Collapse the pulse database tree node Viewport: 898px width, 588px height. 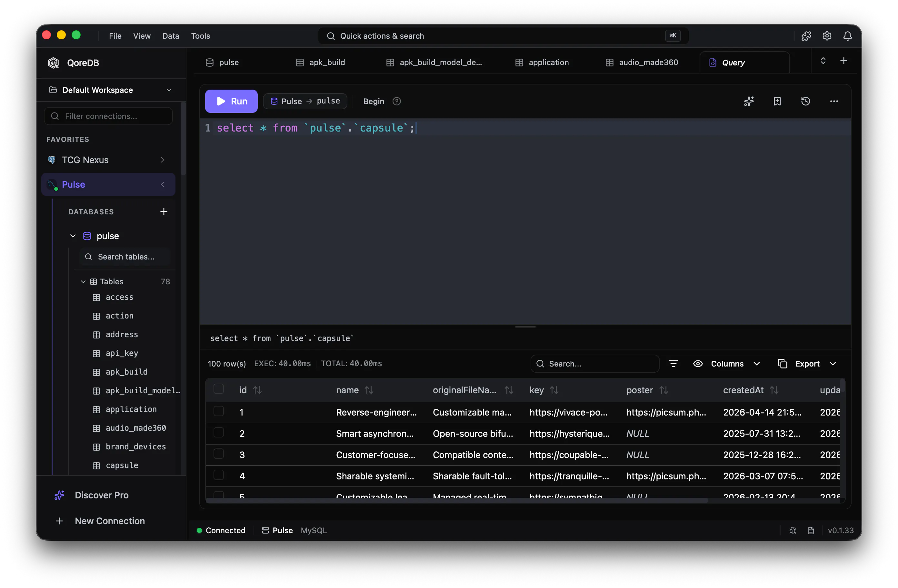(73, 236)
